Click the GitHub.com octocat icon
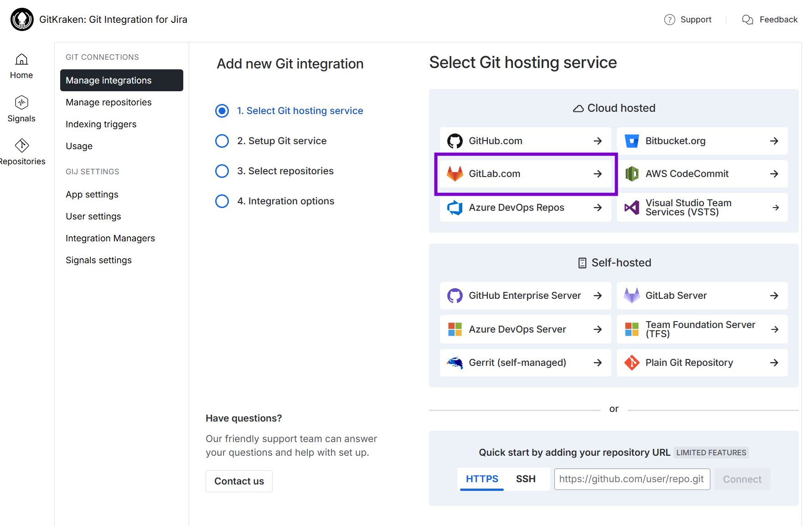 coord(455,141)
